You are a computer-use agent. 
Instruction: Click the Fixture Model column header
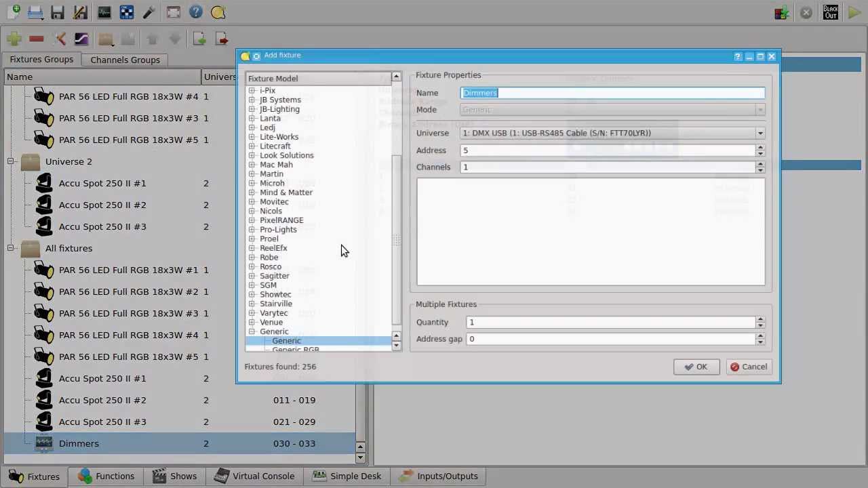coord(317,79)
